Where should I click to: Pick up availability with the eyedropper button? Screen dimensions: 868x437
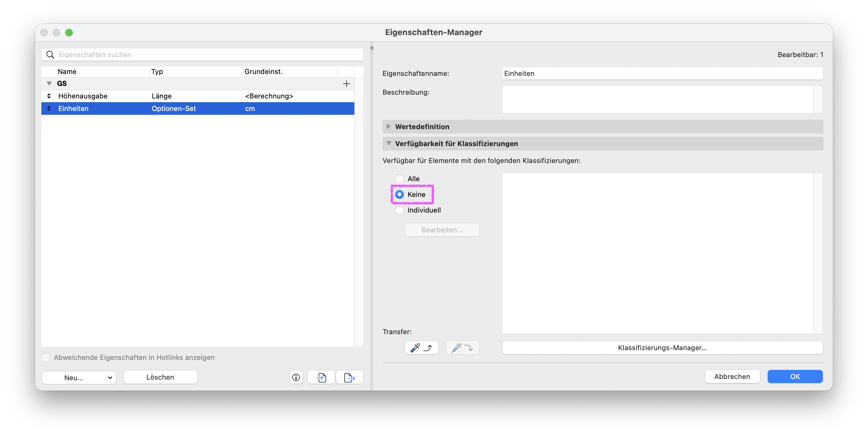pyautogui.click(x=421, y=348)
